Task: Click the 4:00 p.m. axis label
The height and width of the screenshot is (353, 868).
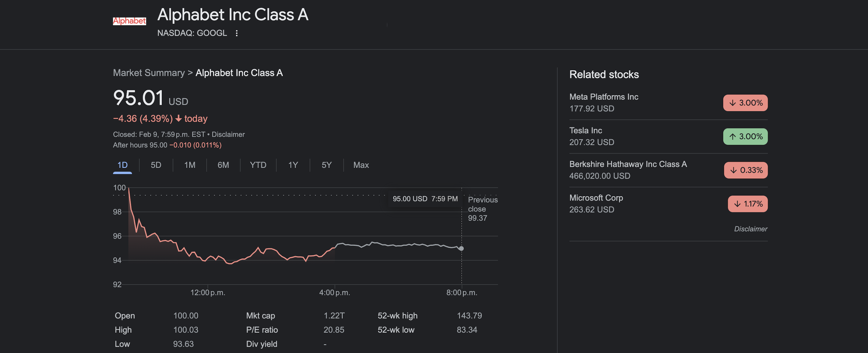Action: coord(335,293)
